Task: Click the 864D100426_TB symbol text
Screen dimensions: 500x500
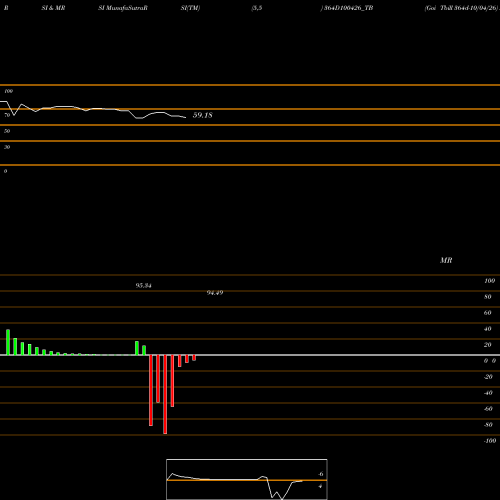Action: pos(349,8)
